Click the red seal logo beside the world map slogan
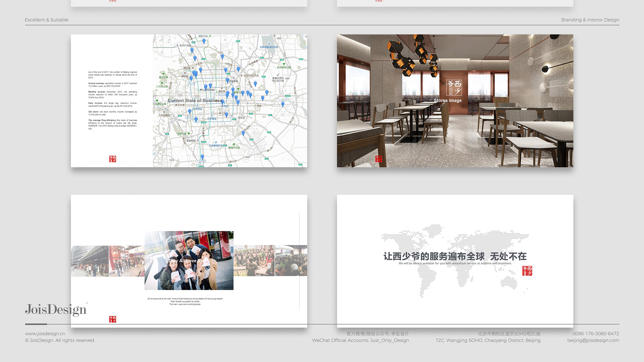This screenshot has width=644, height=362. [x=527, y=271]
